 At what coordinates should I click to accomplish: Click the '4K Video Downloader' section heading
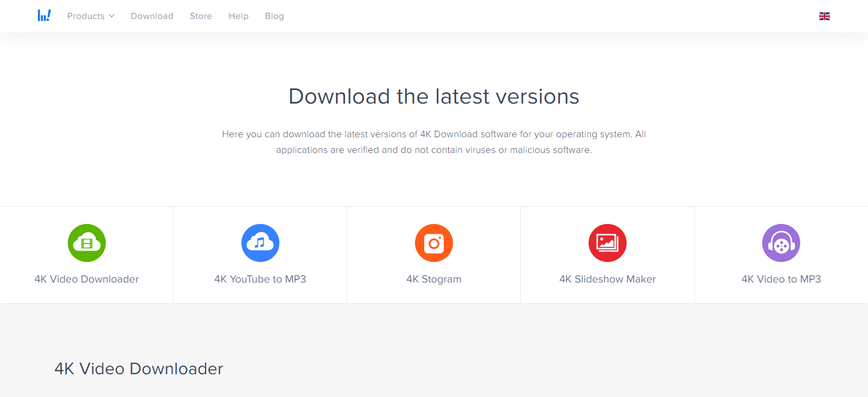point(139,369)
